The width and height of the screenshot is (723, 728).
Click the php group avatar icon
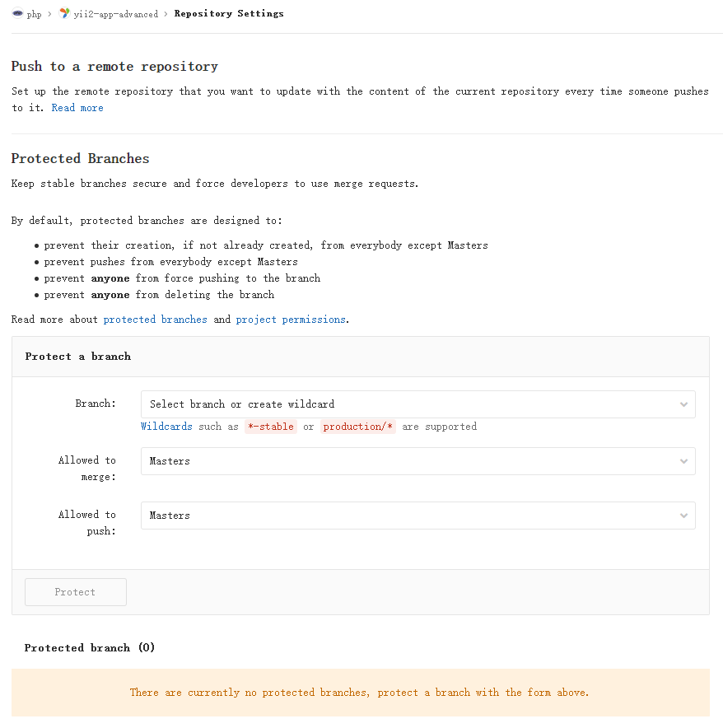coord(17,14)
